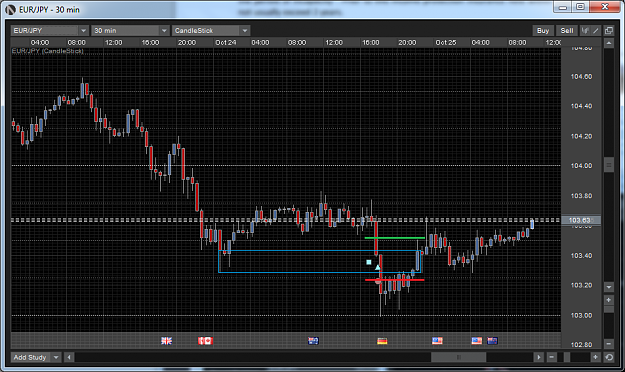The width and height of the screenshot is (625, 372).
Task: Click the 102.80 price axis label
Action: coord(581,344)
